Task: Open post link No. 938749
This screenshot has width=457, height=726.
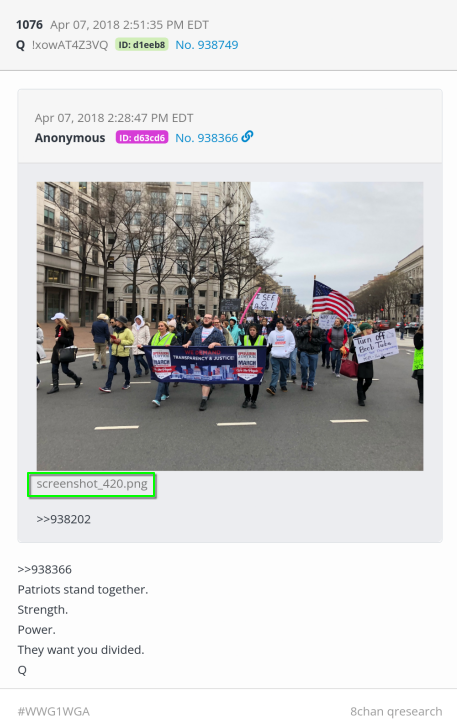Action: pyautogui.click(x=207, y=45)
